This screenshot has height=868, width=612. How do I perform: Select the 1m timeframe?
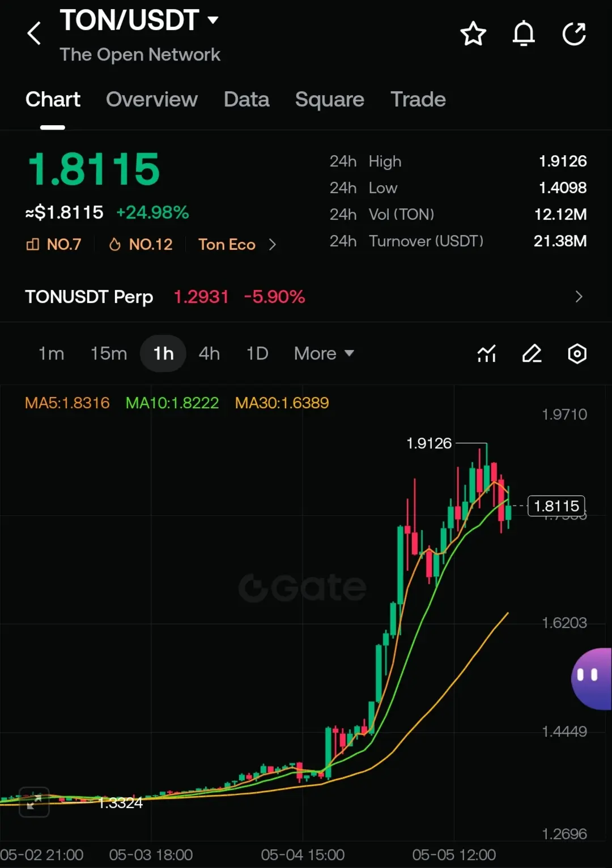point(51,354)
